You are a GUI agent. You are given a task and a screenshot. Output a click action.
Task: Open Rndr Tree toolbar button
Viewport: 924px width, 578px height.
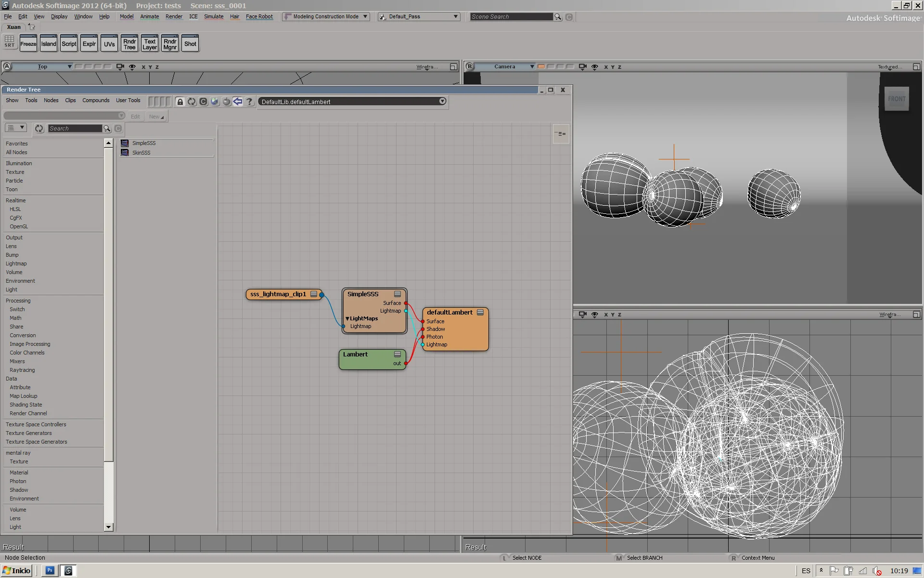coord(129,44)
